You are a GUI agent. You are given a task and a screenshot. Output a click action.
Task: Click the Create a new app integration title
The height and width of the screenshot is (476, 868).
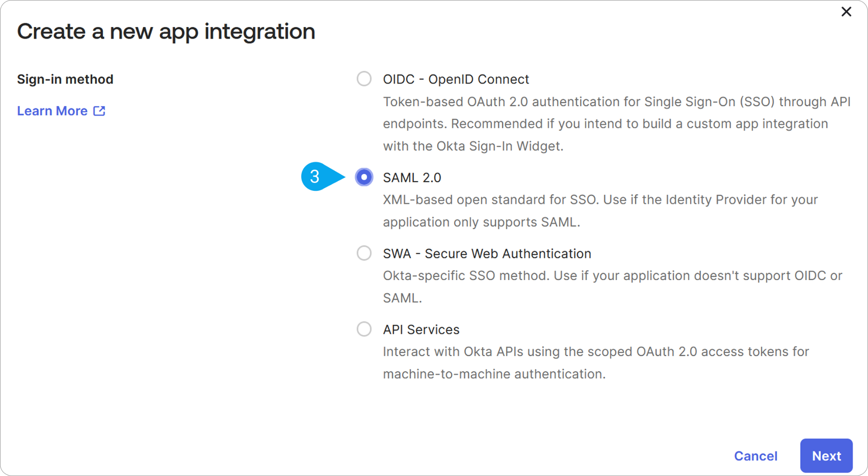(166, 32)
